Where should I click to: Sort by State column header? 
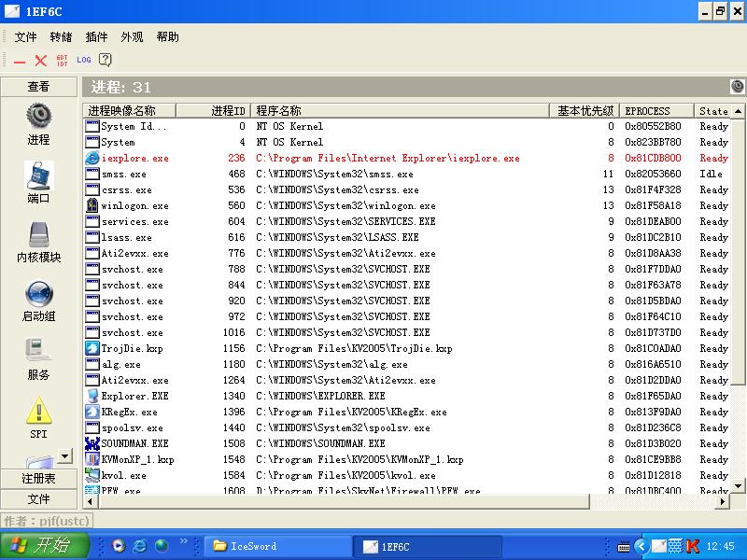[x=712, y=110]
